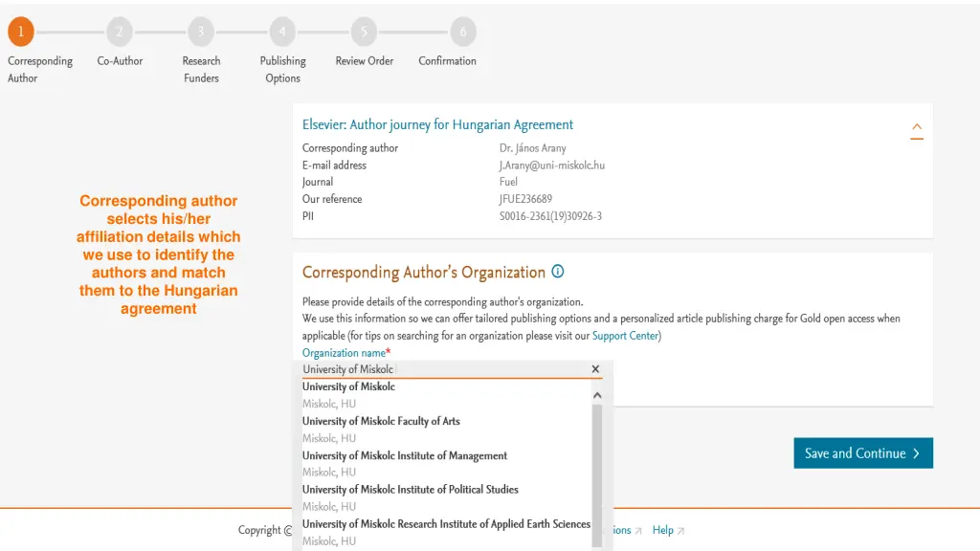This screenshot has width=980, height=551.
Task: Click the Review Order step label
Action: [365, 60]
